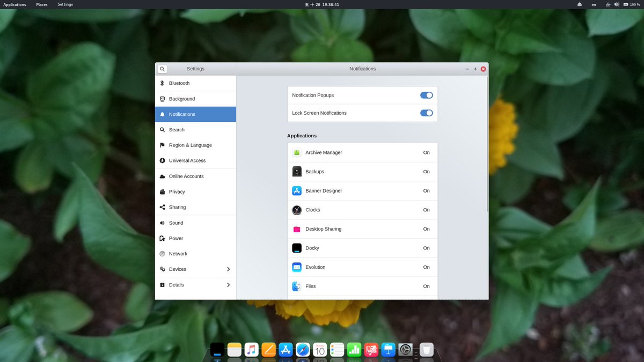Open the calendar icon showing 10 in dock
Viewport: 644px width, 362px height.
(320, 350)
